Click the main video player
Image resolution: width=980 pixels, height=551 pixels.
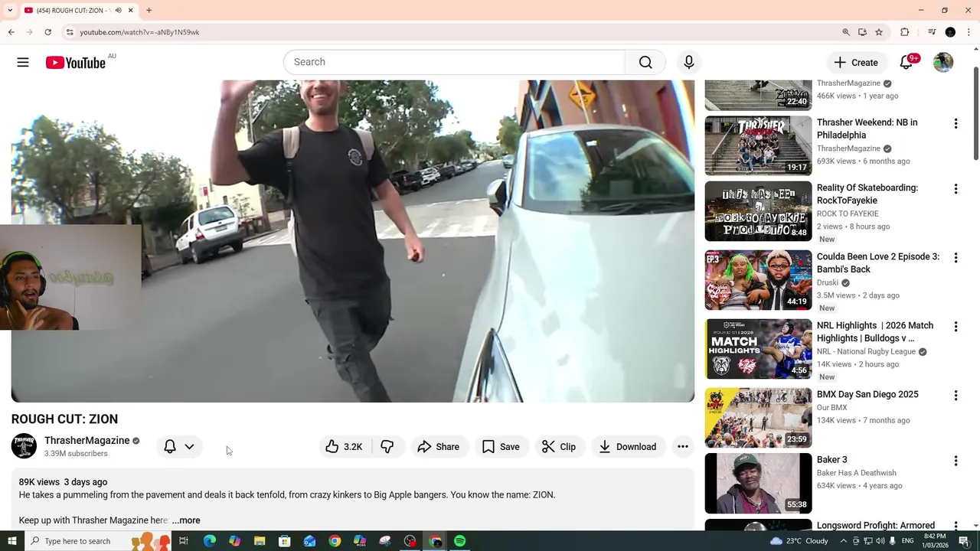353,241
